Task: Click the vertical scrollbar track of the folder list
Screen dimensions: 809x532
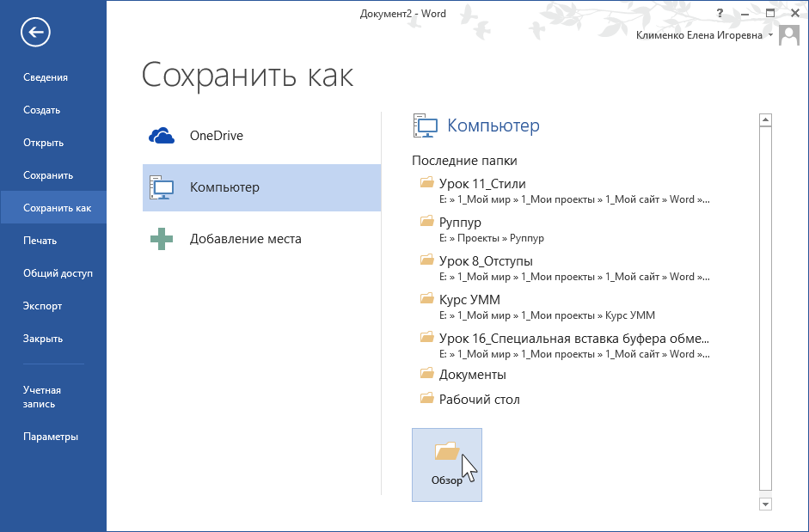Action: [x=766, y=309]
